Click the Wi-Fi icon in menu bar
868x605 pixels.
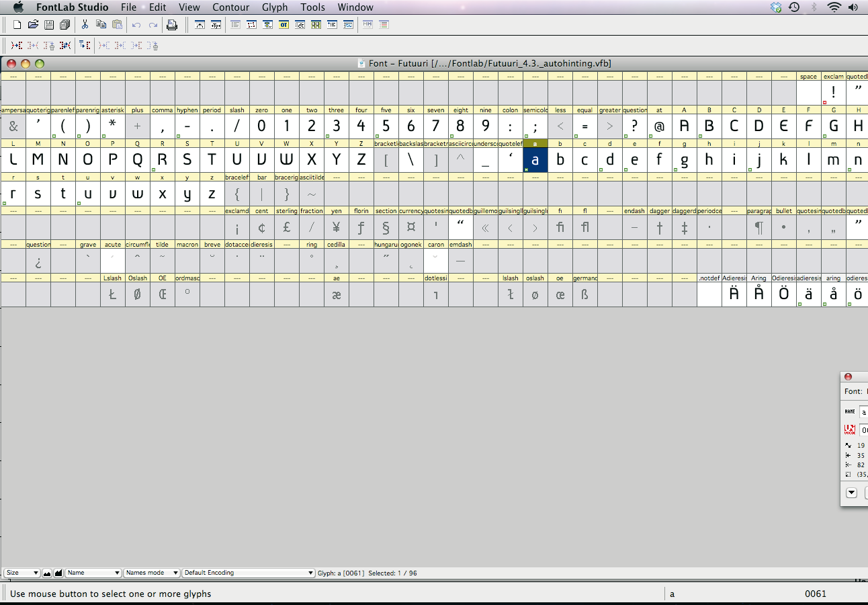pyautogui.click(x=834, y=7)
